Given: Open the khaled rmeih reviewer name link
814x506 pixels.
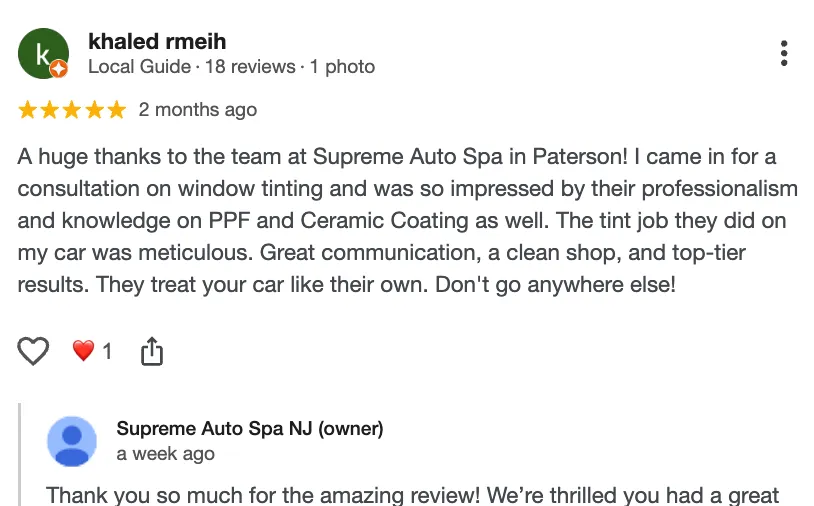Looking at the screenshot, I should click(157, 41).
